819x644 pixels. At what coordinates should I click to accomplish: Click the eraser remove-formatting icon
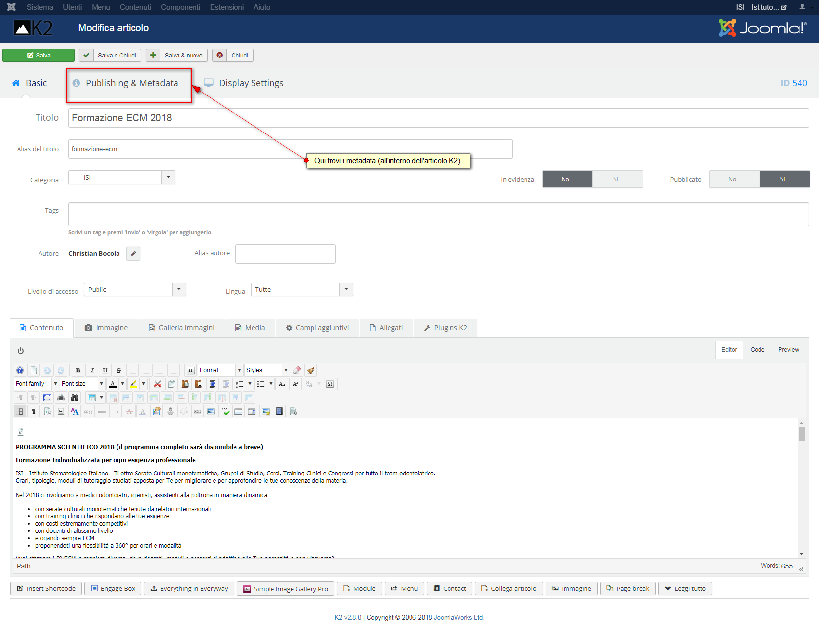pyautogui.click(x=297, y=370)
